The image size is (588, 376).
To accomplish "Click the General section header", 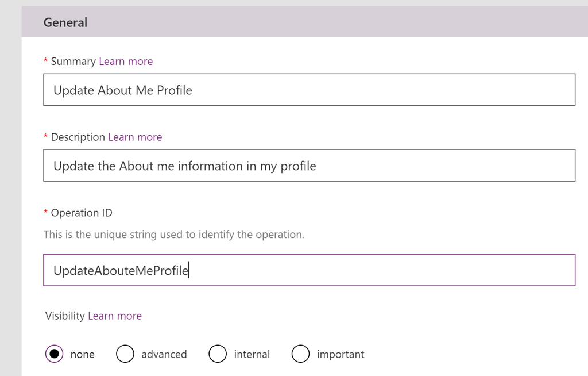I will click(65, 22).
